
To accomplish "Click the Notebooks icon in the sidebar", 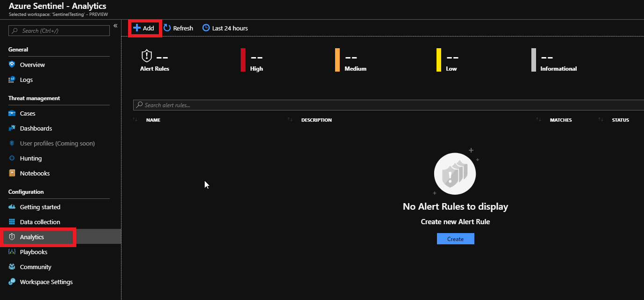I will point(12,173).
